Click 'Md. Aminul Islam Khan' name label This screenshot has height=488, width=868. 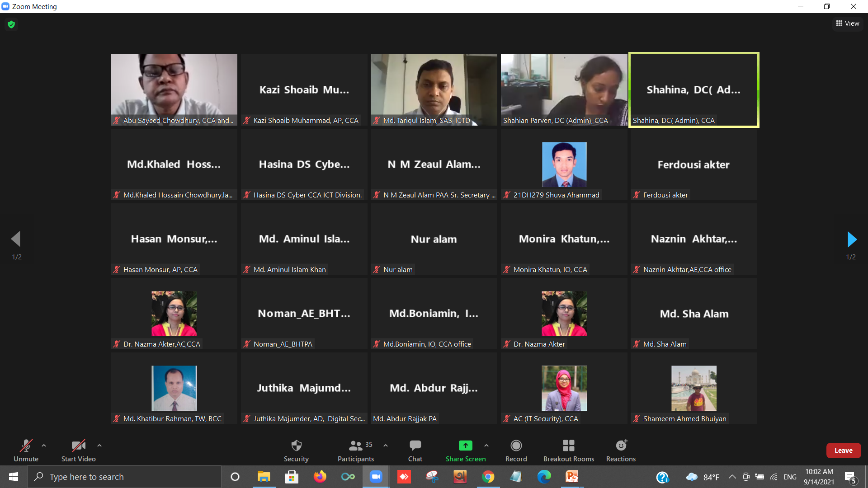pos(290,269)
